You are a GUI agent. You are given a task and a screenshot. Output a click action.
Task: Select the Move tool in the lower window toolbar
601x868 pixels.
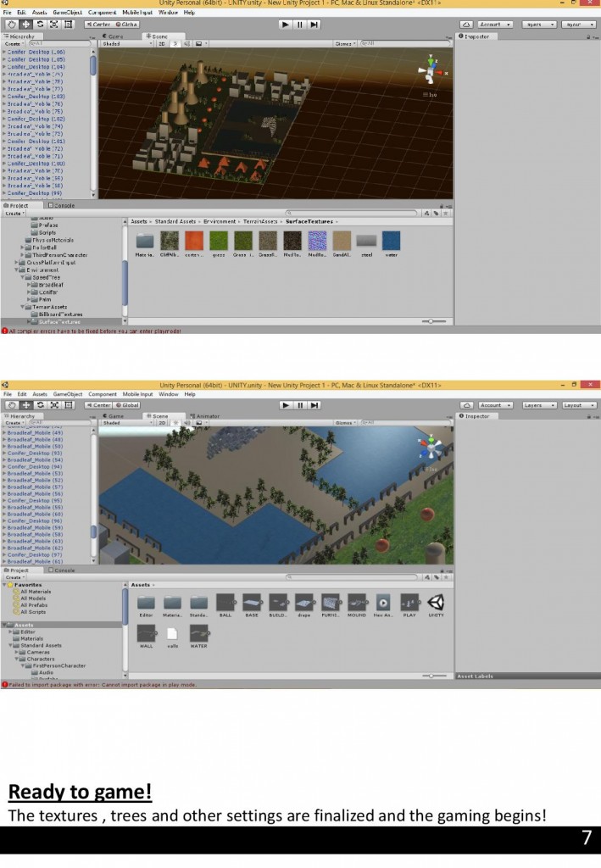coord(25,405)
